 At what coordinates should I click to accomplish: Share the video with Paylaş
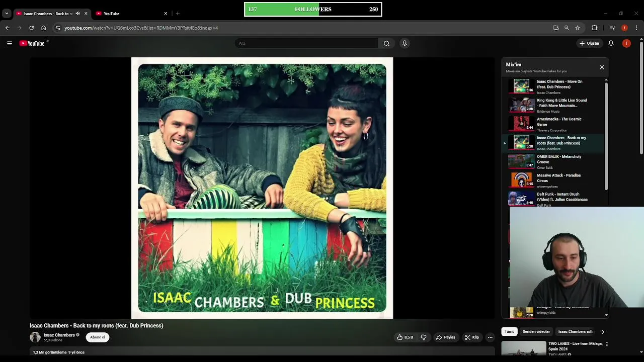pos(446,337)
